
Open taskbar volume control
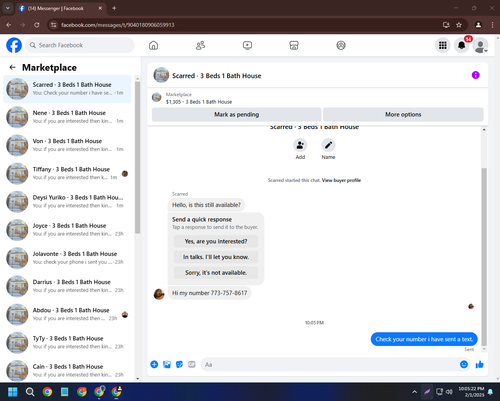(x=449, y=392)
